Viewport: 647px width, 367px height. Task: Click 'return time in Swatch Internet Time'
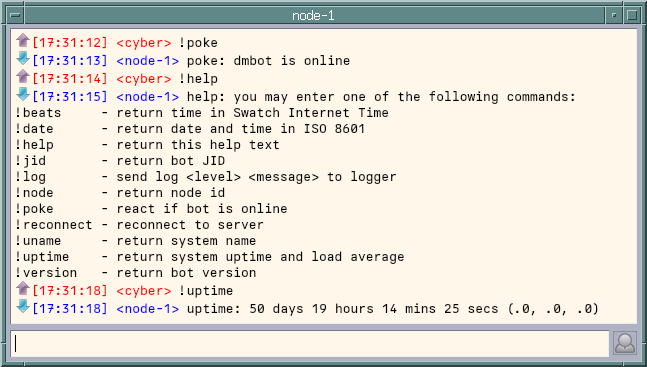pyautogui.click(x=253, y=113)
